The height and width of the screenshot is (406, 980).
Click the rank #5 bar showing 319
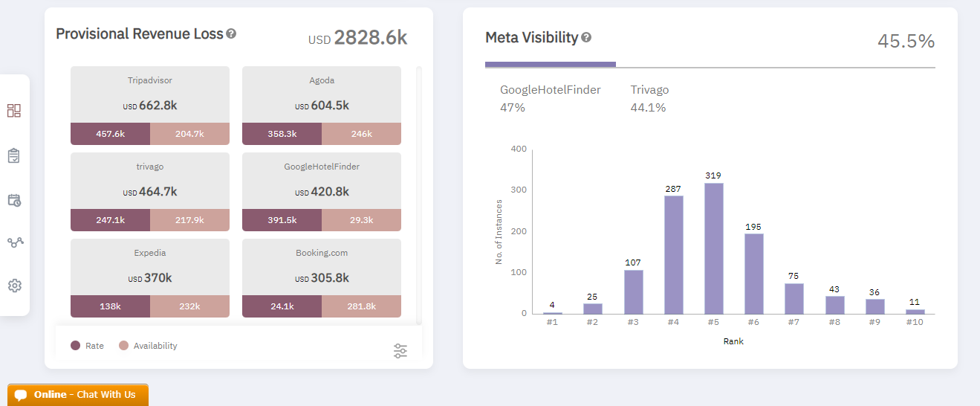[713, 248]
